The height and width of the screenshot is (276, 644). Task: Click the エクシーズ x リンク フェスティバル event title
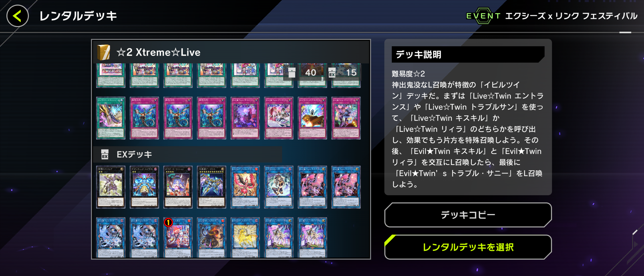click(571, 16)
